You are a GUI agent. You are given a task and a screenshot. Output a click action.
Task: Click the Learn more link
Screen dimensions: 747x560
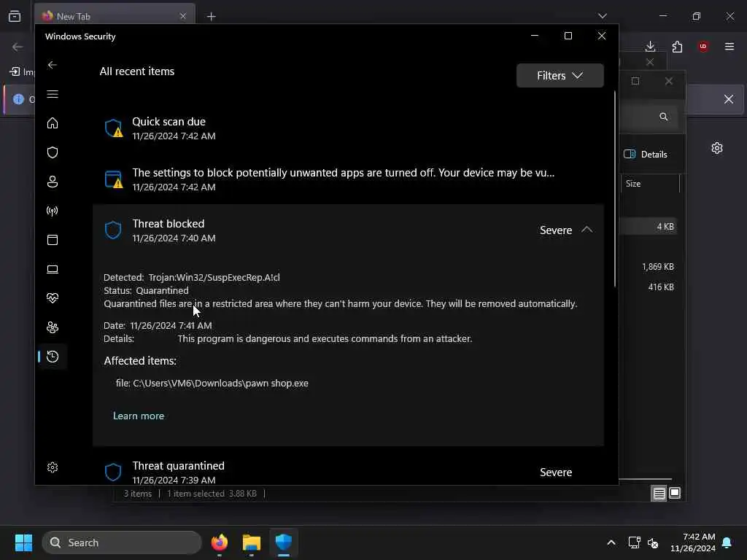(138, 416)
